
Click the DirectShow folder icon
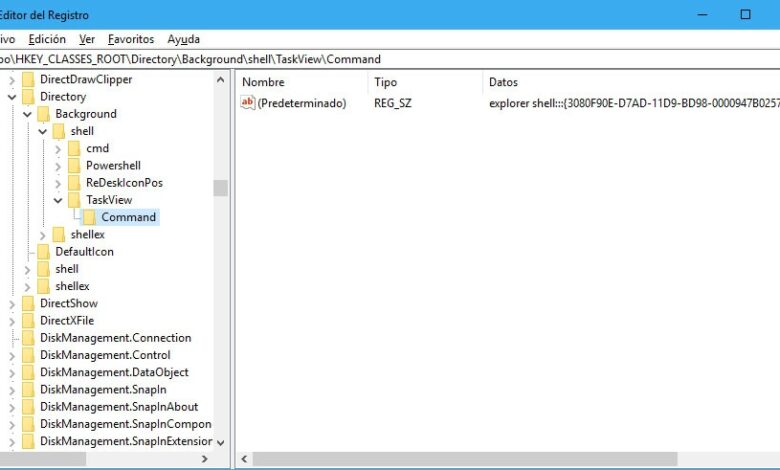click(x=28, y=303)
